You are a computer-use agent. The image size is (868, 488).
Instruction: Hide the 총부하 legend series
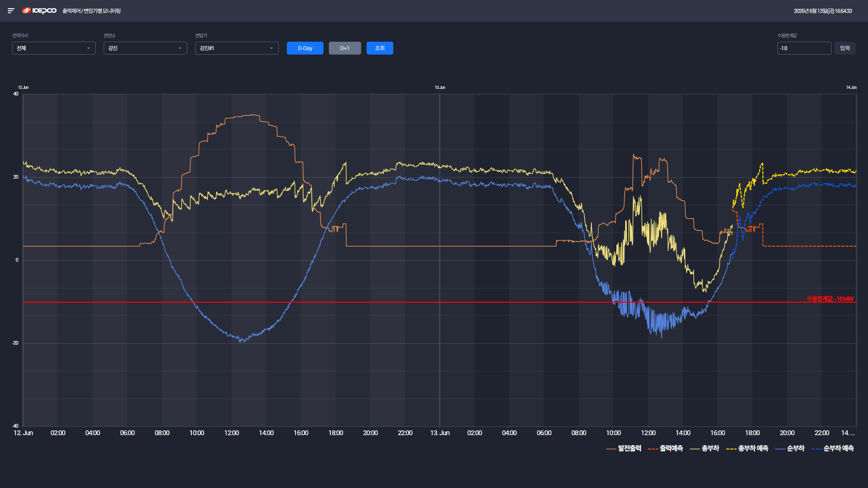click(x=710, y=448)
